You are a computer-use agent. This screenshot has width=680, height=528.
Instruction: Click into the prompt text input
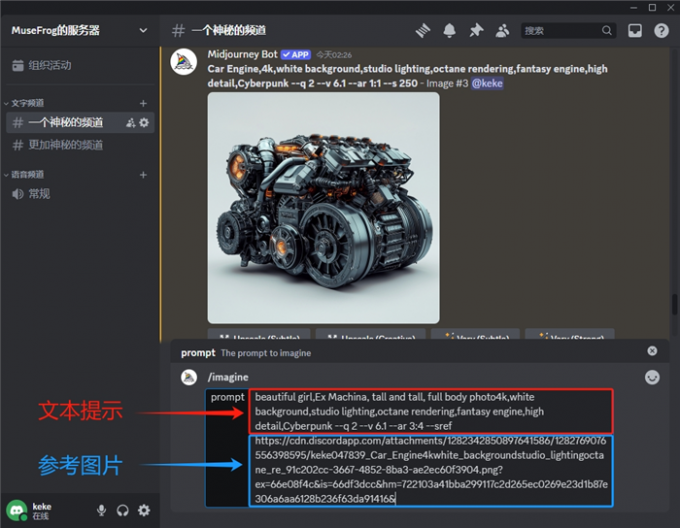coord(431,448)
